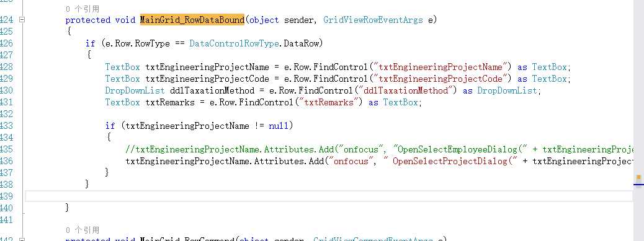Image resolution: width=644 pixels, height=241 pixels.
Task: Click the closing brace on line 440
Action: point(68,208)
